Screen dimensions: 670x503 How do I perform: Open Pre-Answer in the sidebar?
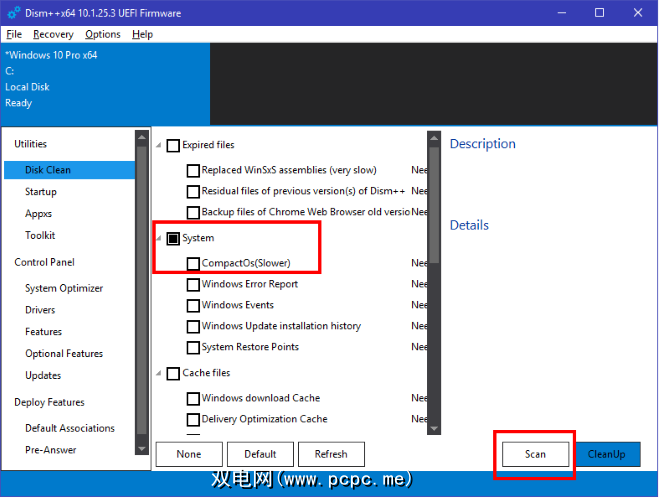coord(51,450)
